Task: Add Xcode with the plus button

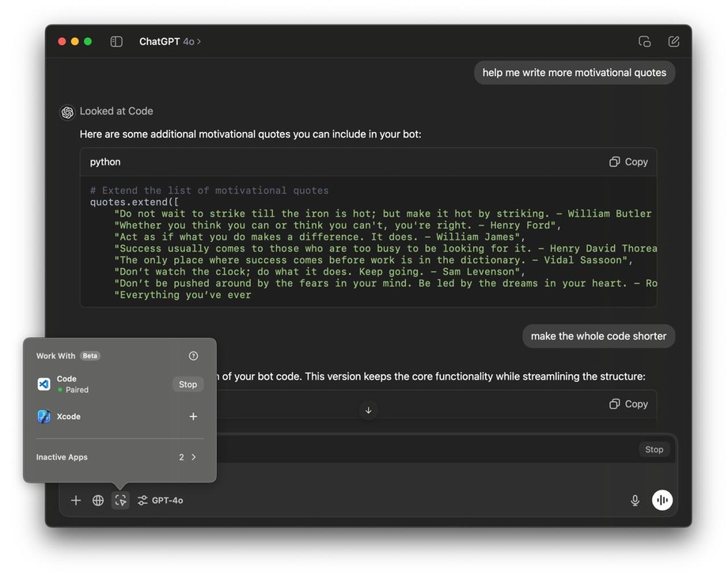Action: (193, 417)
